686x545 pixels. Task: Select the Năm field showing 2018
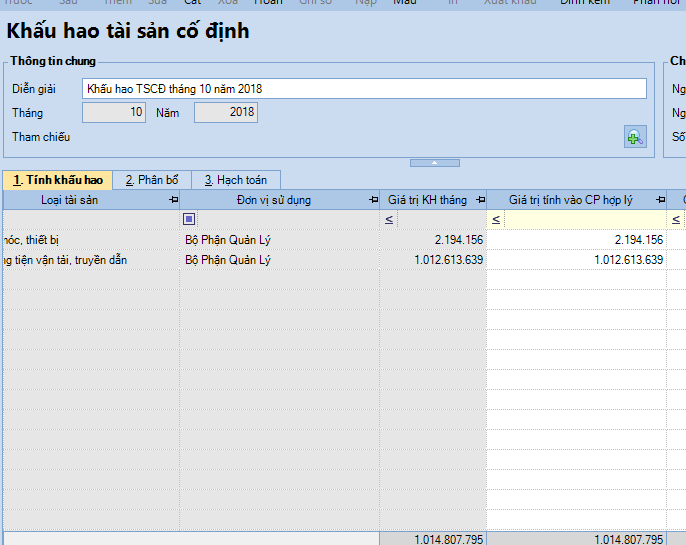coord(226,113)
